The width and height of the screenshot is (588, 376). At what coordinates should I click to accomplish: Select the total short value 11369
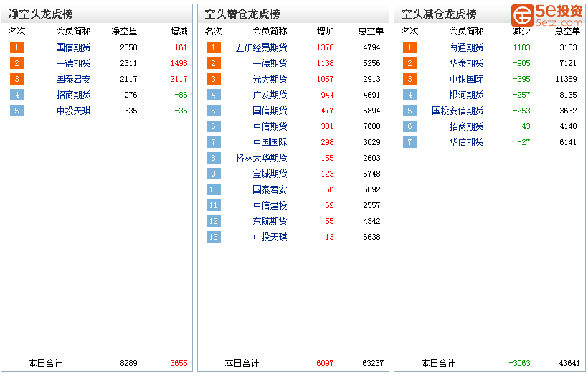click(x=566, y=79)
